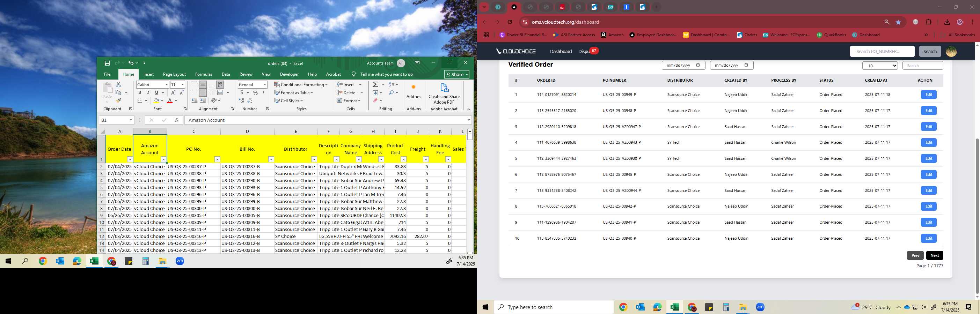Image resolution: width=980 pixels, height=314 pixels.
Task: Click the Merge & Center icon
Action: click(x=220, y=92)
